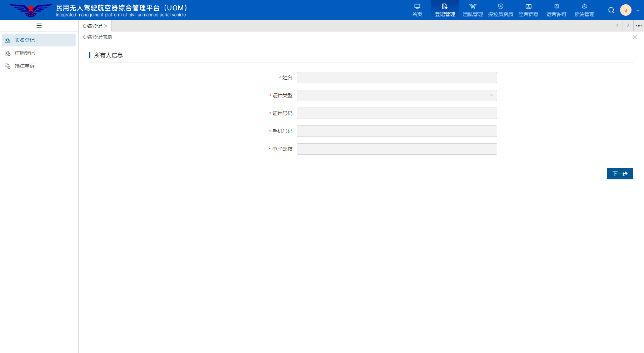This screenshot has height=353, width=644.
Task: Toggle the sidebar collapse hamburger icon
Action: pos(39,26)
